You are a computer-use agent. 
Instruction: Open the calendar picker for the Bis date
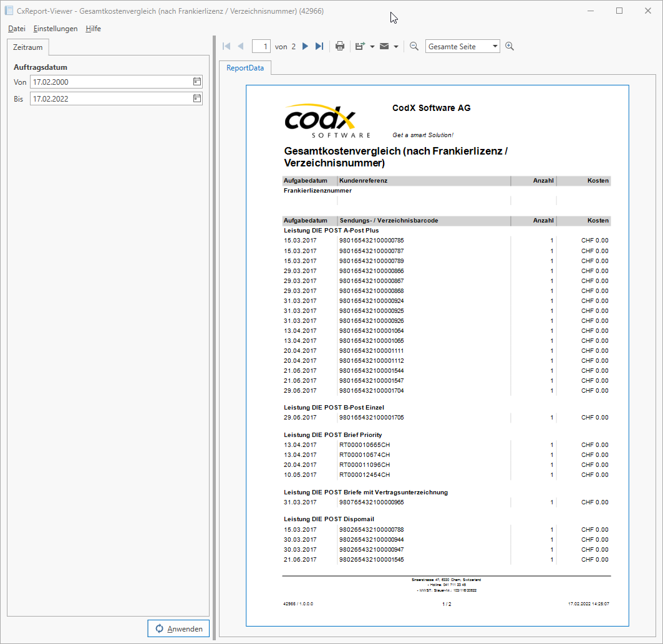coord(196,99)
